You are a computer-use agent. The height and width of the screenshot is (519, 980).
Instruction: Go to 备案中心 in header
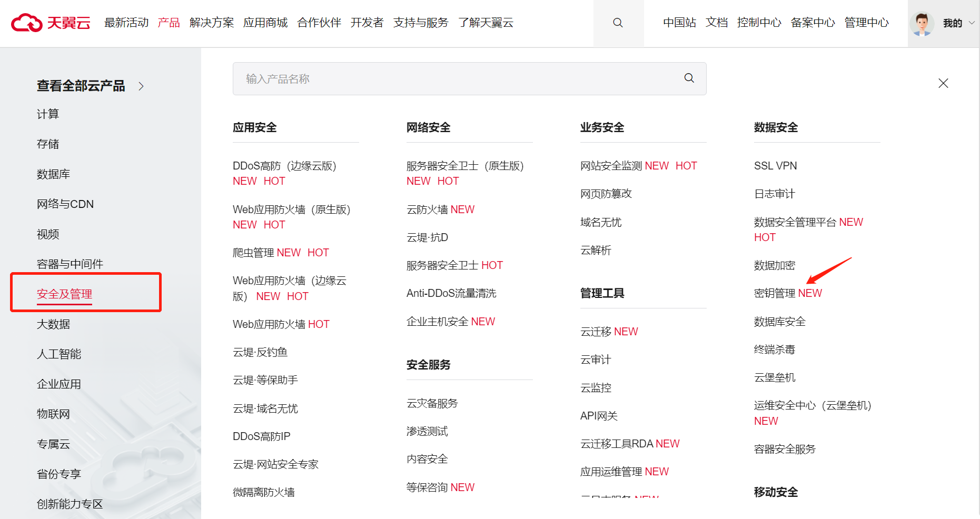pos(813,23)
